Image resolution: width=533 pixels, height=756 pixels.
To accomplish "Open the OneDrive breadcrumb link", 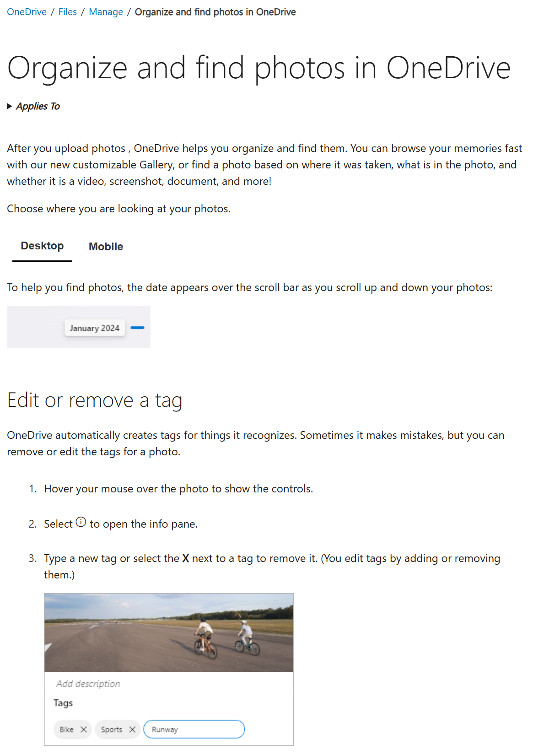I will (x=27, y=12).
